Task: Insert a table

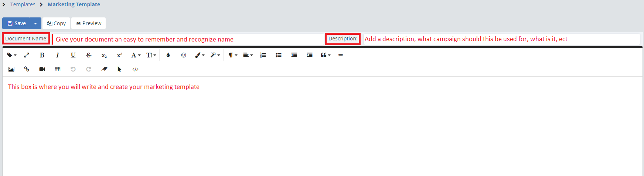Action: tap(58, 69)
